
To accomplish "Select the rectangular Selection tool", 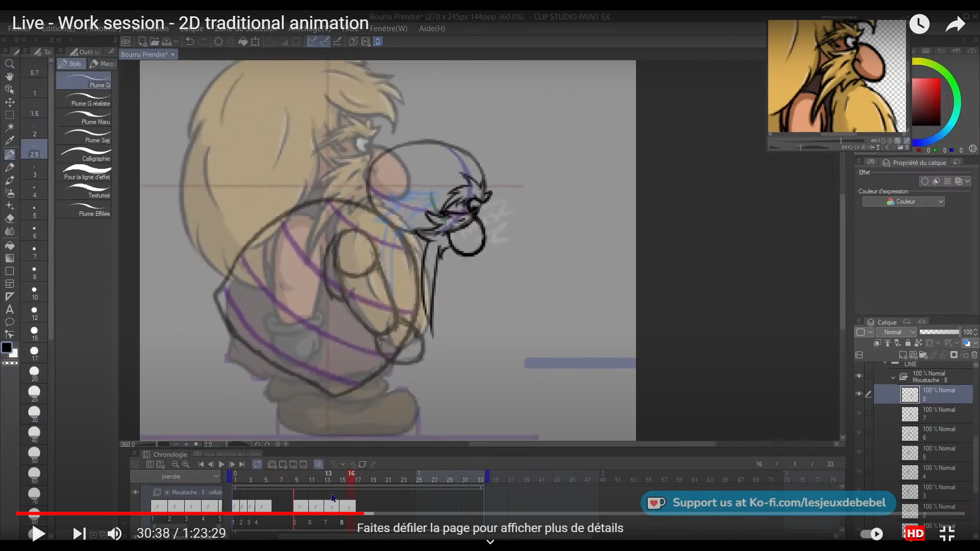I will [x=9, y=115].
